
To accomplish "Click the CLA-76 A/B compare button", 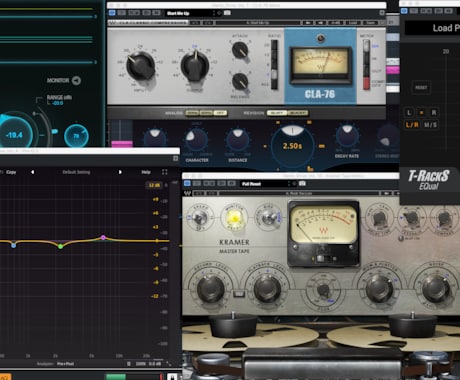I will (x=335, y=23).
